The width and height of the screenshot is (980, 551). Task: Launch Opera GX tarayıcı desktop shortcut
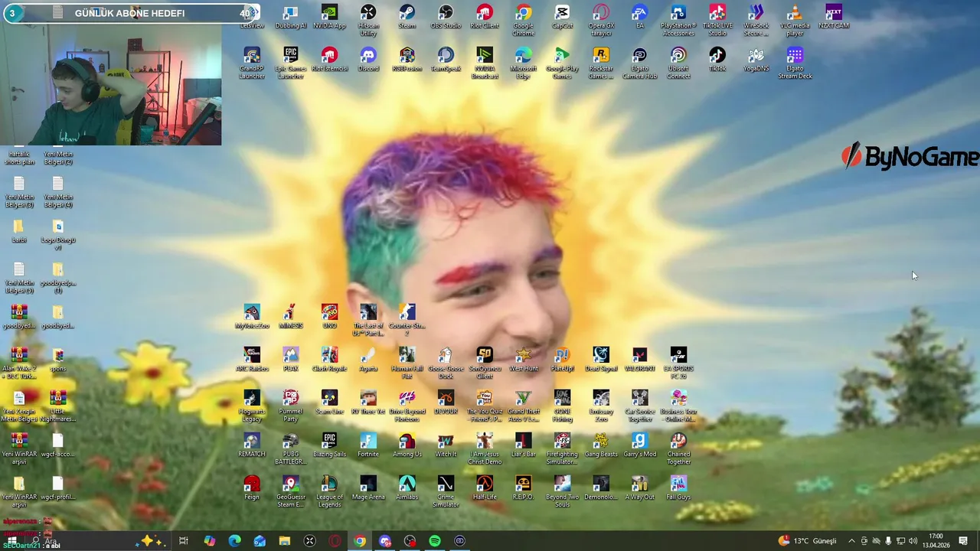pos(601,21)
